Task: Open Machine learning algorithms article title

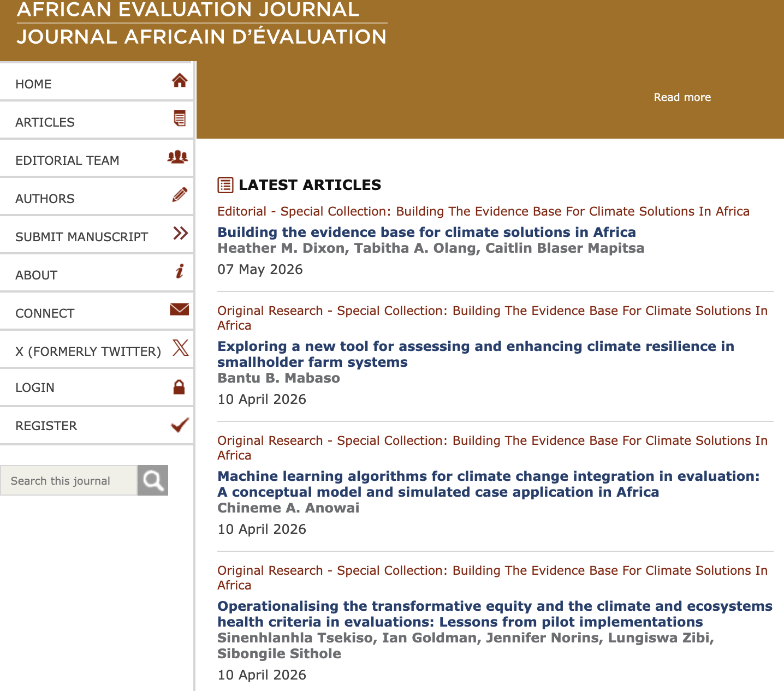Action: coord(488,484)
